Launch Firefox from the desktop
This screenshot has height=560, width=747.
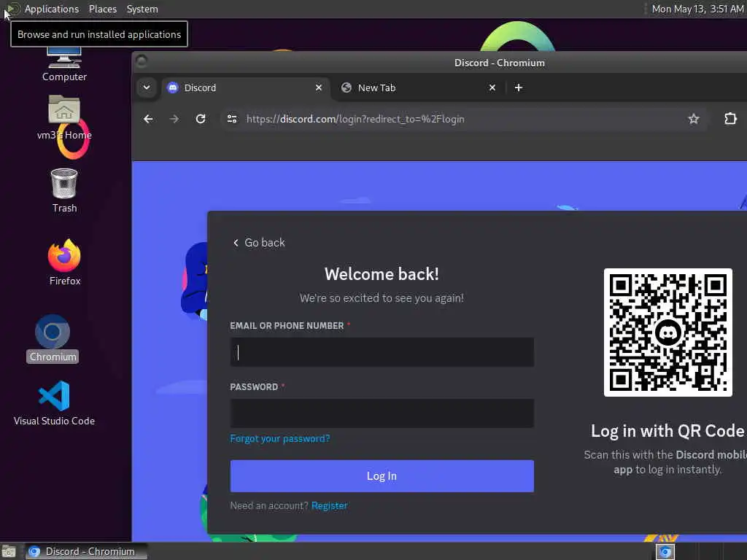tap(65, 262)
